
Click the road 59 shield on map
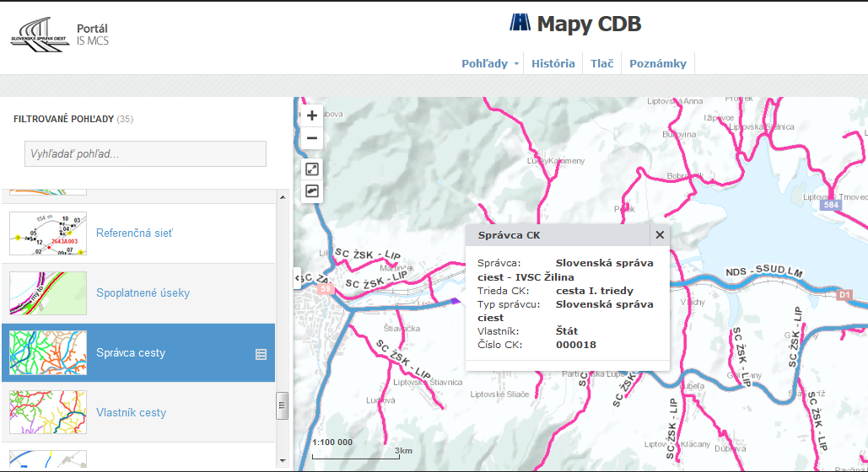(325, 289)
